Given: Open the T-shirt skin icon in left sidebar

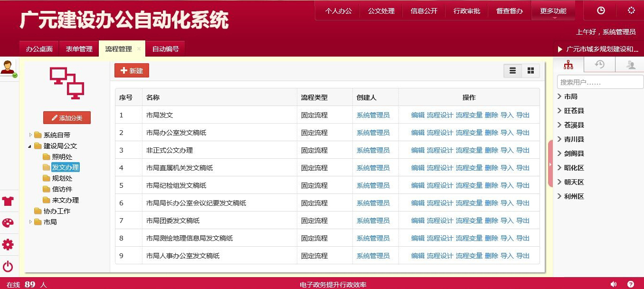Looking at the screenshot, I should tap(8, 201).
